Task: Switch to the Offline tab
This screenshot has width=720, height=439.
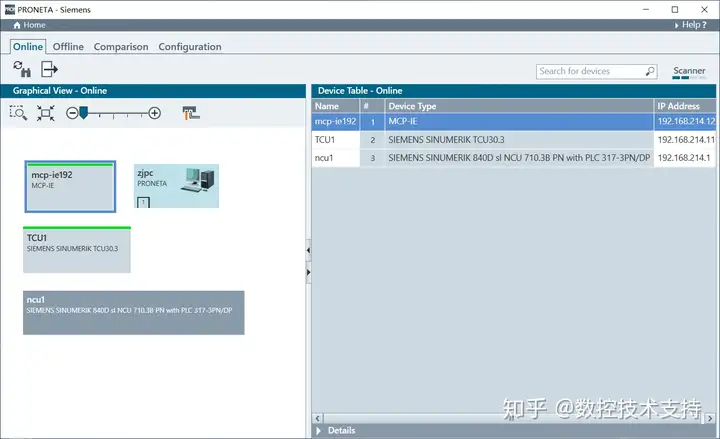Action: (x=68, y=47)
